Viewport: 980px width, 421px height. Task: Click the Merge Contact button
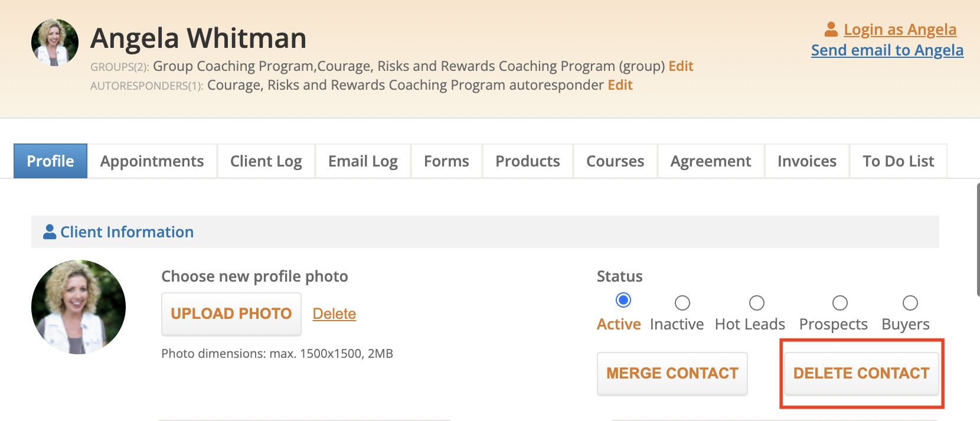672,373
